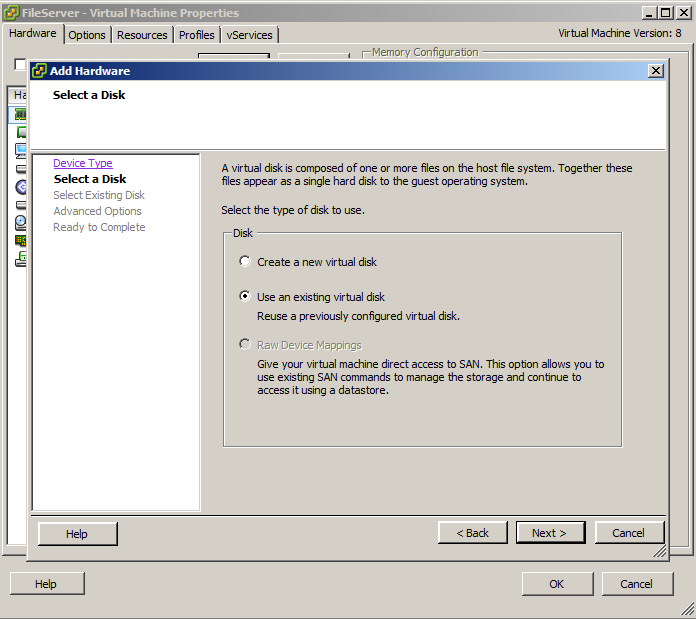Select Create a new virtual disk
The height and width of the screenshot is (619, 696).
point(245,262)
